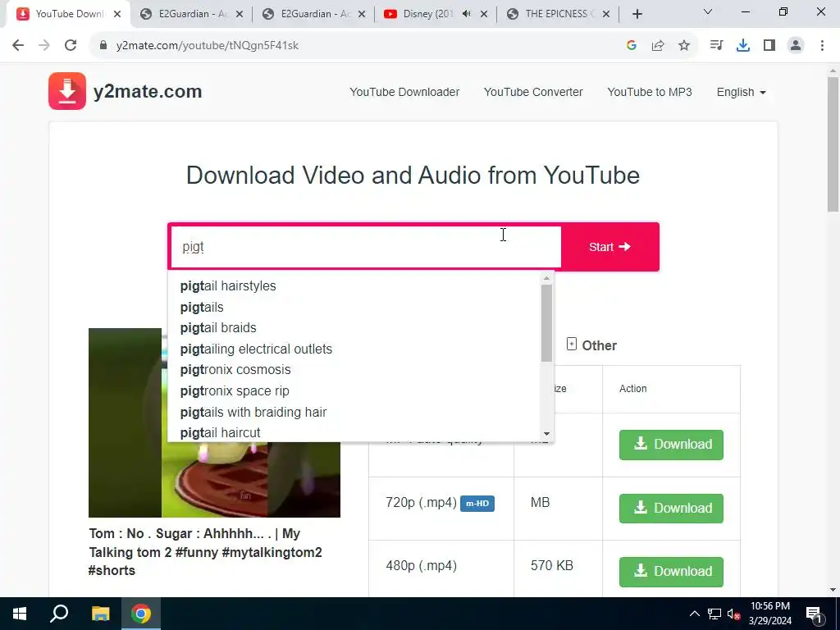Screen dimensions: 840x630
Task: Open a new browser tab
Action: 637,15
